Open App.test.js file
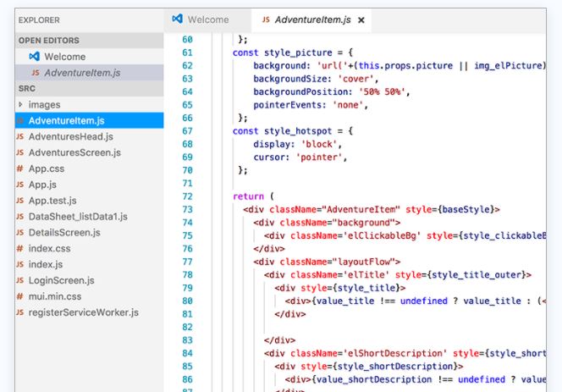This screenshot has width=562, height=392. pos(89,201)
